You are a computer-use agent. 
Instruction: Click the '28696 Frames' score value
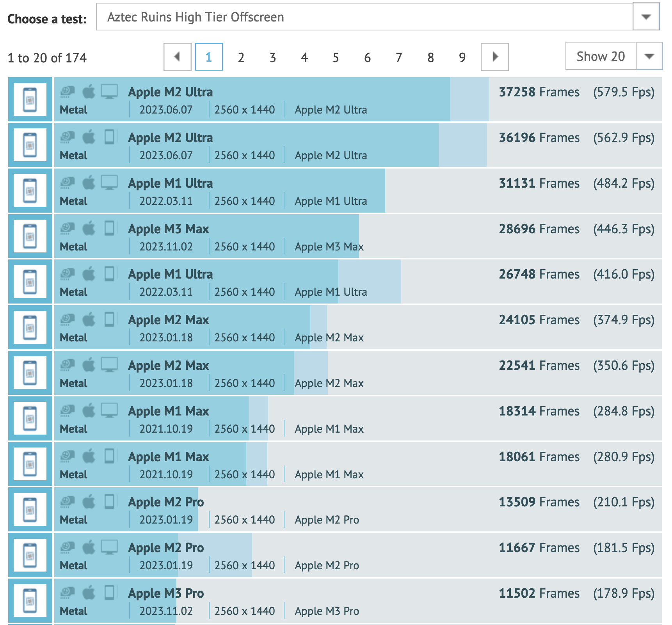coord(539,229)
